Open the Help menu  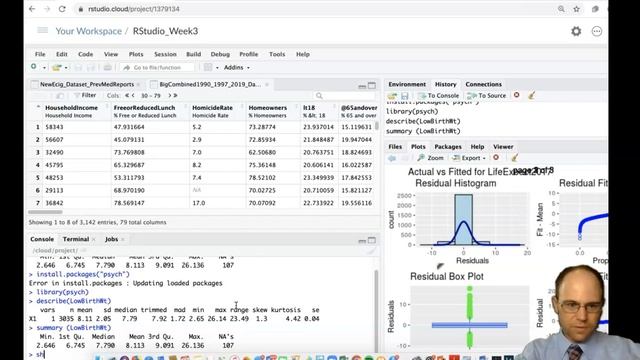point(302,54)
